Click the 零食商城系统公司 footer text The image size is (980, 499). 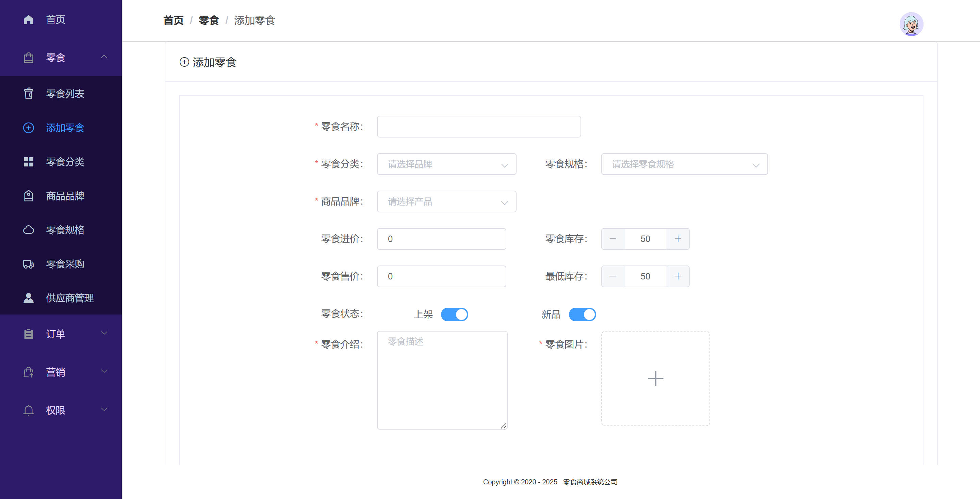pyautogui.click(x=590, y=482)
